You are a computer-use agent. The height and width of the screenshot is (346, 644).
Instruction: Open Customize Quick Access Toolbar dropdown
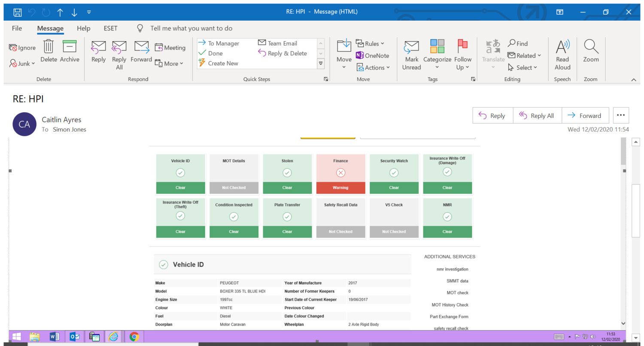[89, 12]
